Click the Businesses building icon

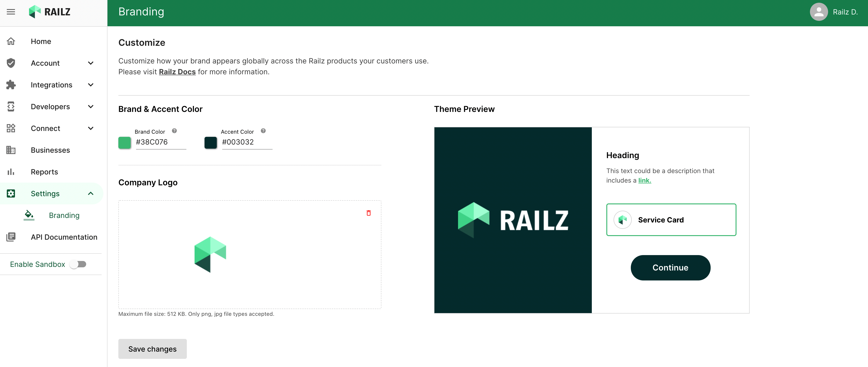click(11, 150)
